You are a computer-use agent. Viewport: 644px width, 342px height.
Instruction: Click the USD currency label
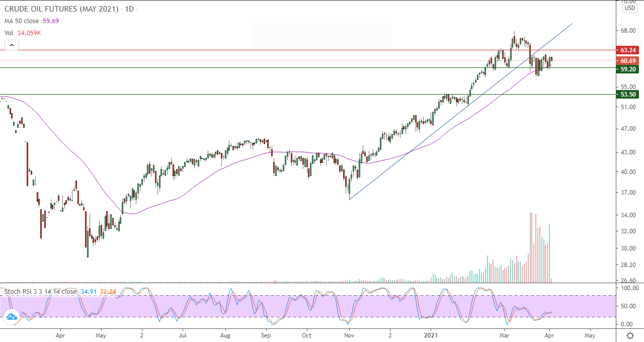630,8
